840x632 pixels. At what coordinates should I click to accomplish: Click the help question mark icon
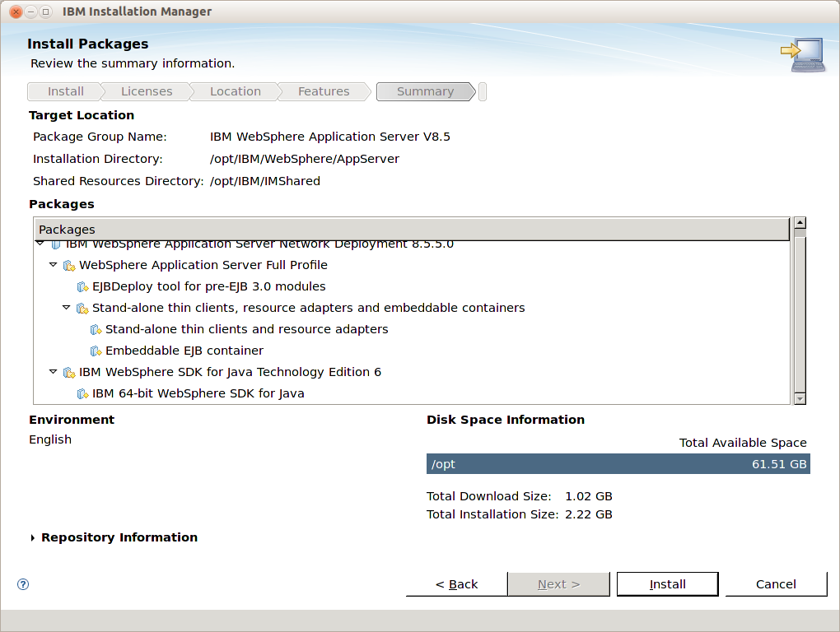click(23, 583)
